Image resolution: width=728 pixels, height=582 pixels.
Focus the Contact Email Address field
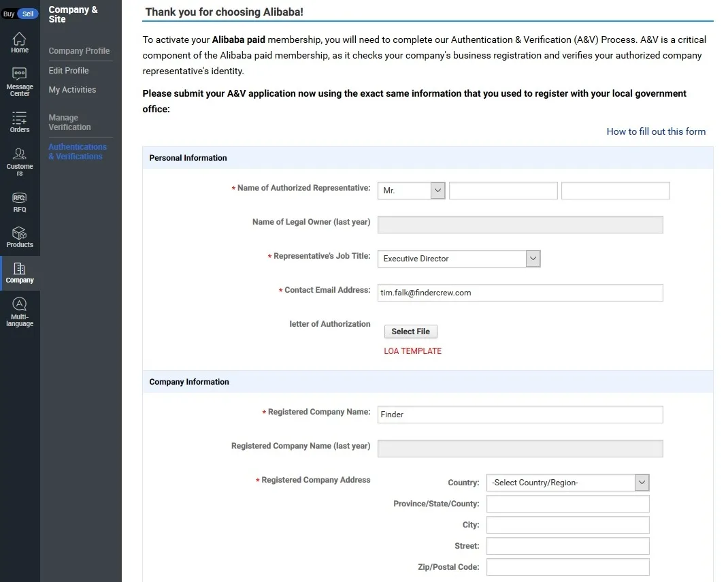tap(520, 293)
